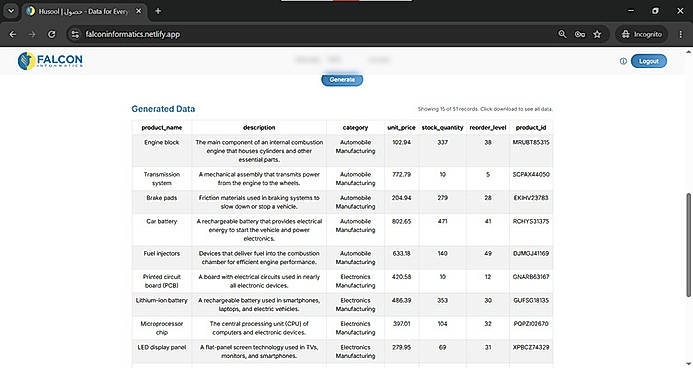Click the Car battery description text
This screenshot has width=693, height=368.
pyautogui.click(x=259, y=230)
